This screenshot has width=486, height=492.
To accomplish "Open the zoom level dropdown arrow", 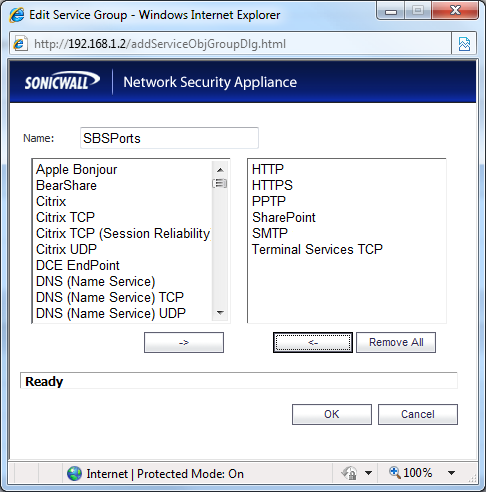I will [x=451, y=473].
